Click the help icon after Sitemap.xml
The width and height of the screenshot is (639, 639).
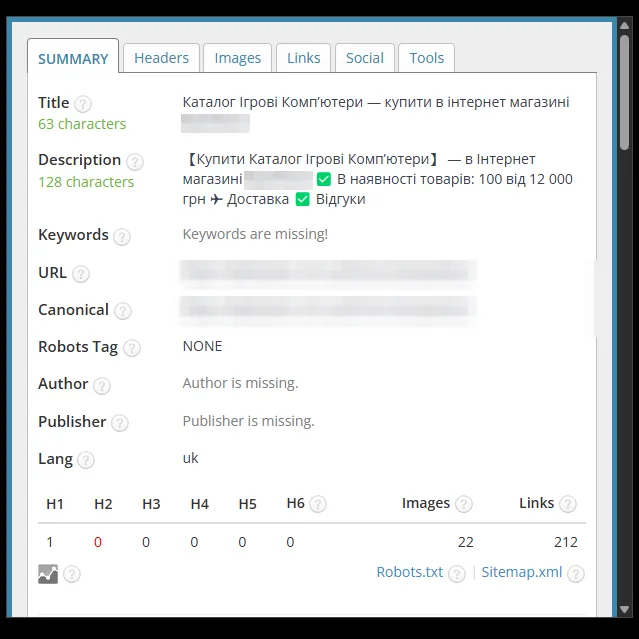tap(576, 574)
